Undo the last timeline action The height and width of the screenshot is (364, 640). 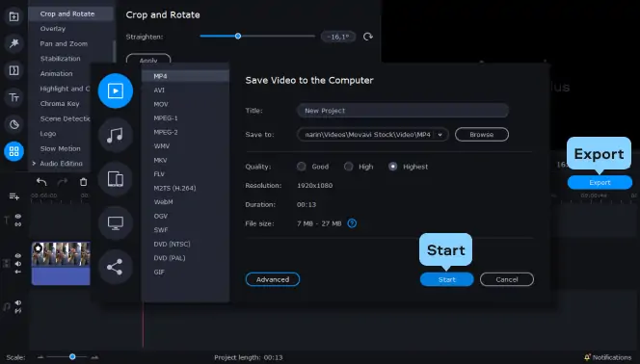pyautogui.click(x=41, y=182)
